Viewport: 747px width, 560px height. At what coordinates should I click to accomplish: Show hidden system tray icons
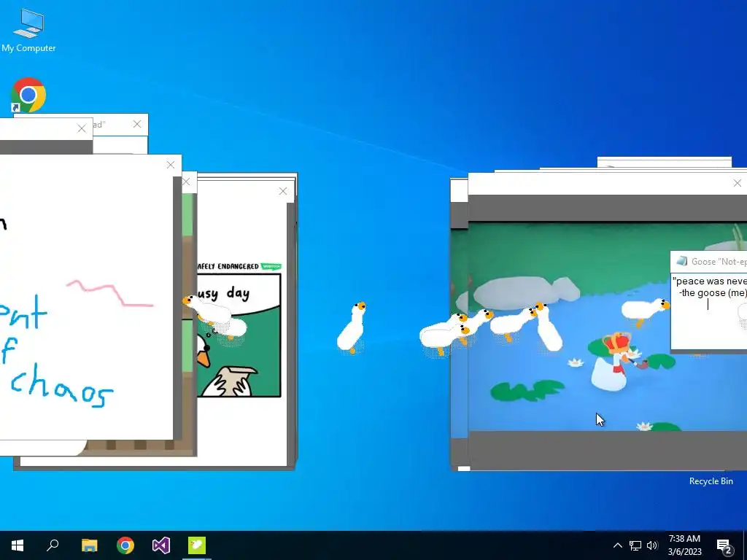click(x=617, y=545)
